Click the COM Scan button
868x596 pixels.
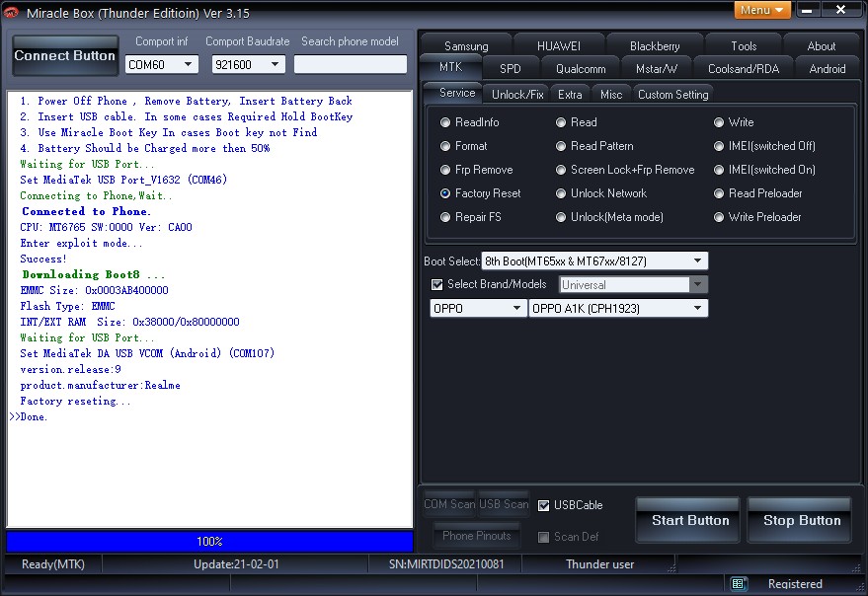pos(449,504)
